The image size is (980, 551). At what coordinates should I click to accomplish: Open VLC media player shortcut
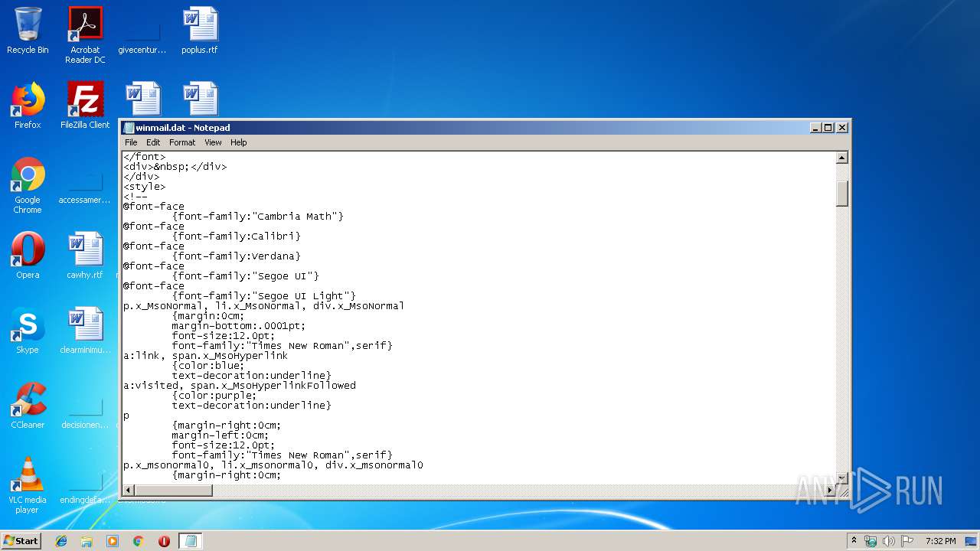[x=28, y=485]
